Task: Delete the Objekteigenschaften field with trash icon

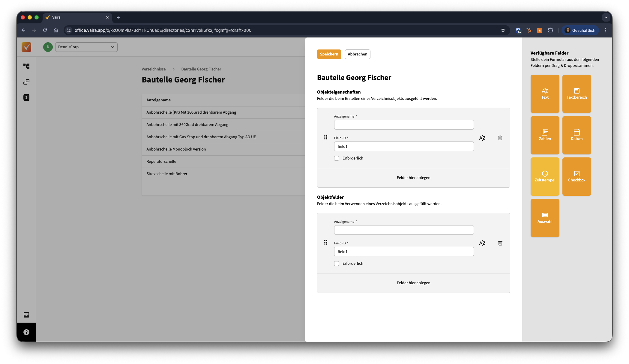Action: point(500,138)
